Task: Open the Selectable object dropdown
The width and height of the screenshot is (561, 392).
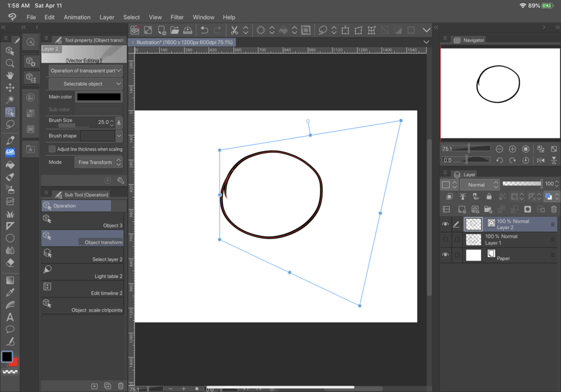Action: (85, 84)
